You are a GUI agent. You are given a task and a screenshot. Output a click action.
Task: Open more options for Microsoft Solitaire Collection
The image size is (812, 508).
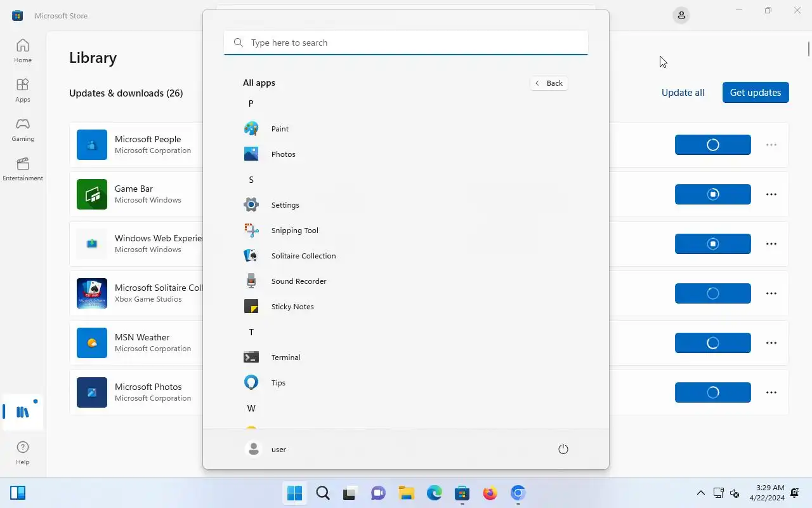[x=771, y=293]
